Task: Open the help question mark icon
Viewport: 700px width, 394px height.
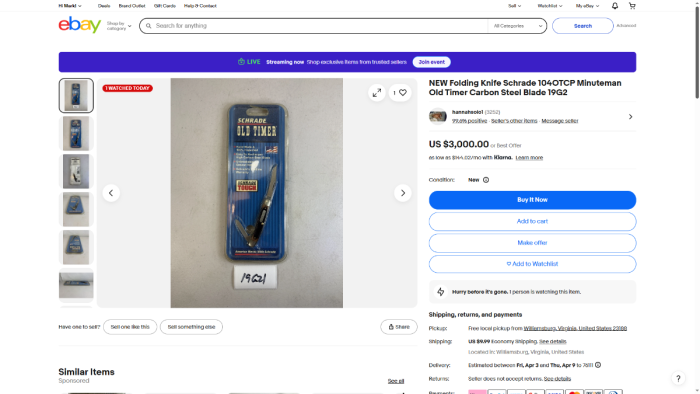Action: (x=678, y=378)
